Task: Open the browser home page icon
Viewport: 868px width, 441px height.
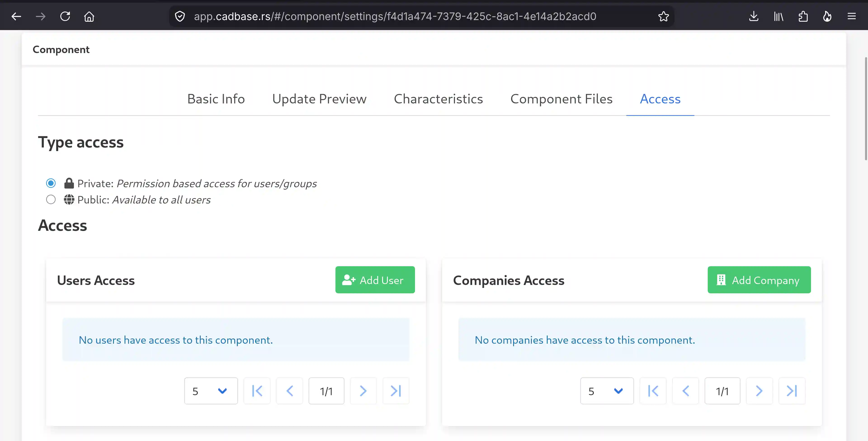Action: click(89, 16)
